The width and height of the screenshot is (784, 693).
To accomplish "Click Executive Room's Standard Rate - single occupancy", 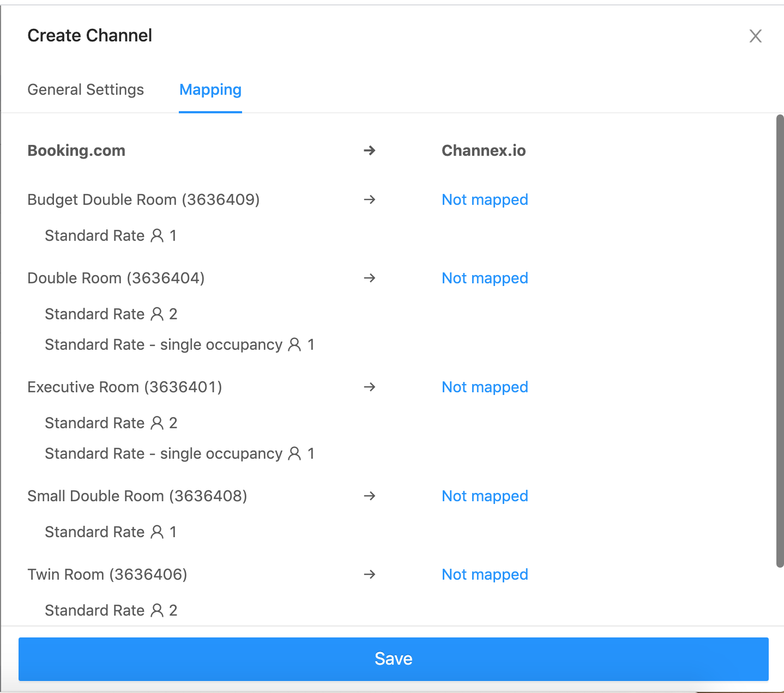I will pos(164,453).
